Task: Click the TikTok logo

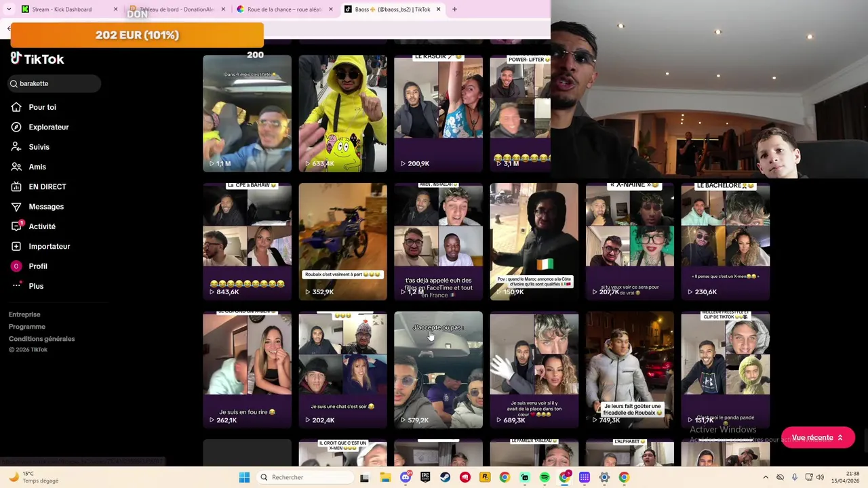Action: pos(37,59)
